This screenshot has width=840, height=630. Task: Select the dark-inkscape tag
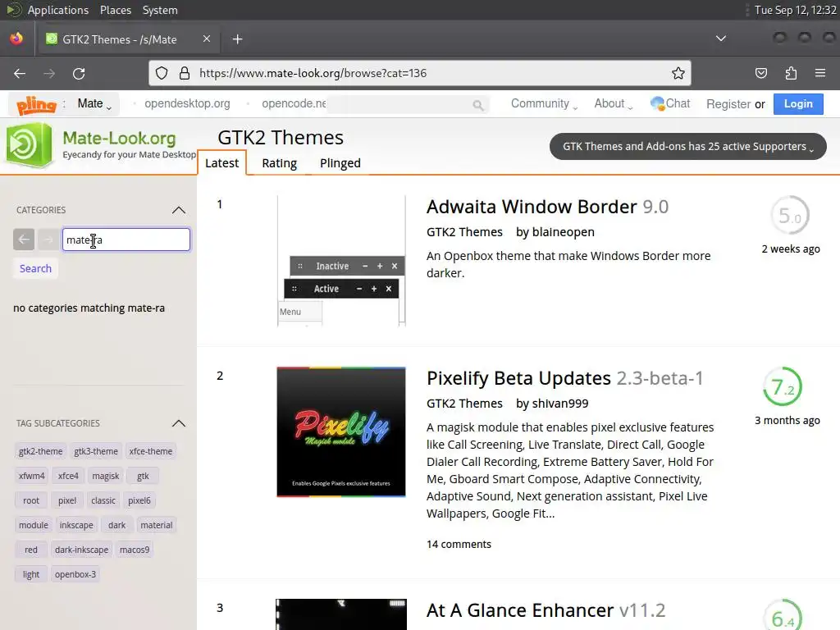pos(81,550)
